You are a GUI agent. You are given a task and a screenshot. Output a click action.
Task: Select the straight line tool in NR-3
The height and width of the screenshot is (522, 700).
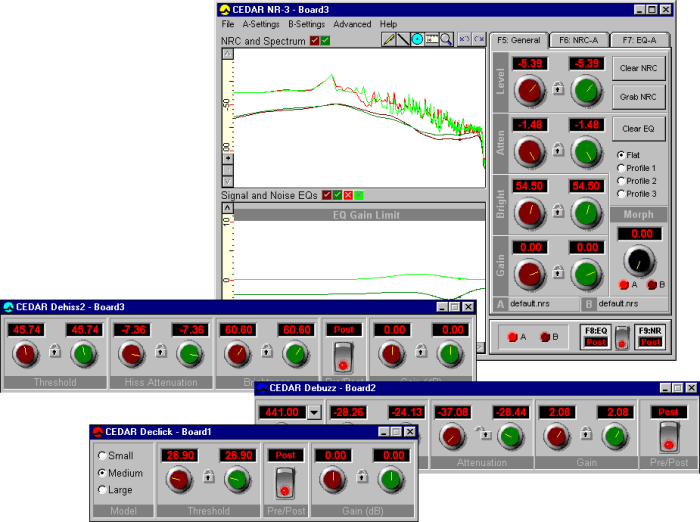tap(403, 40)
